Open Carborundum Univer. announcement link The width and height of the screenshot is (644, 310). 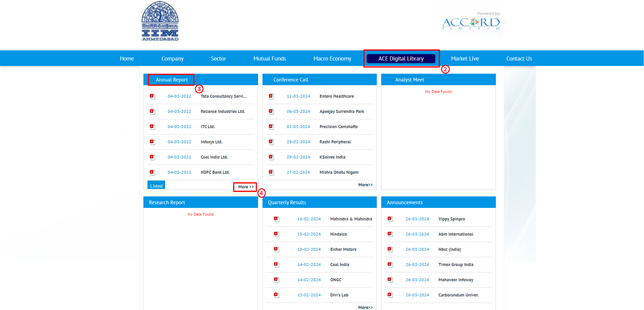tap(459, 295)
